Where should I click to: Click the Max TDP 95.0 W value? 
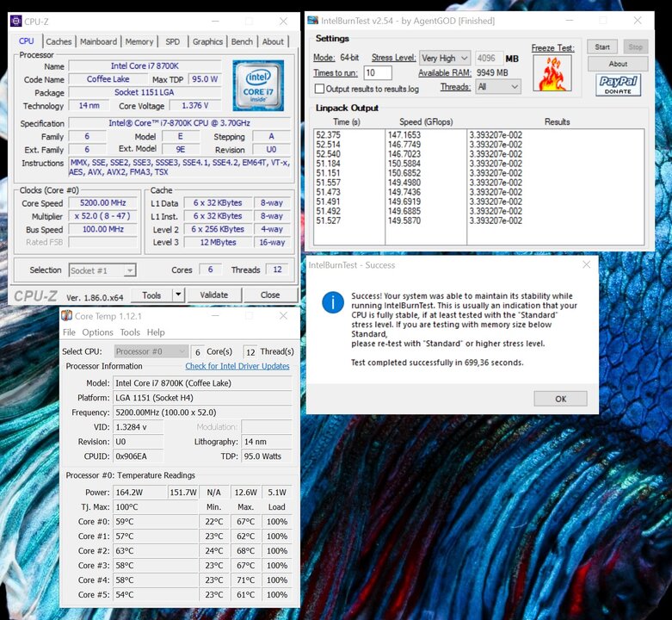(205, 79)
